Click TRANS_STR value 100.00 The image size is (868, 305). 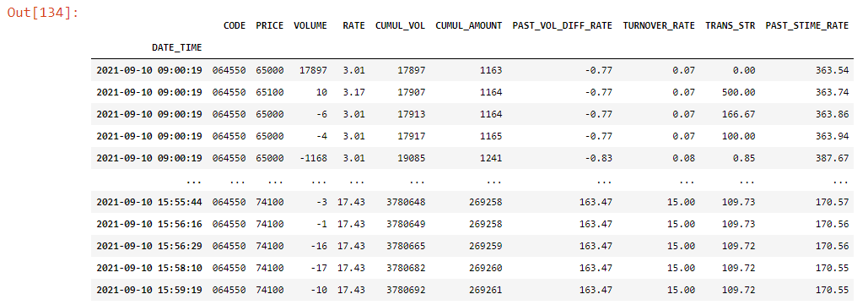pos(738,136)
